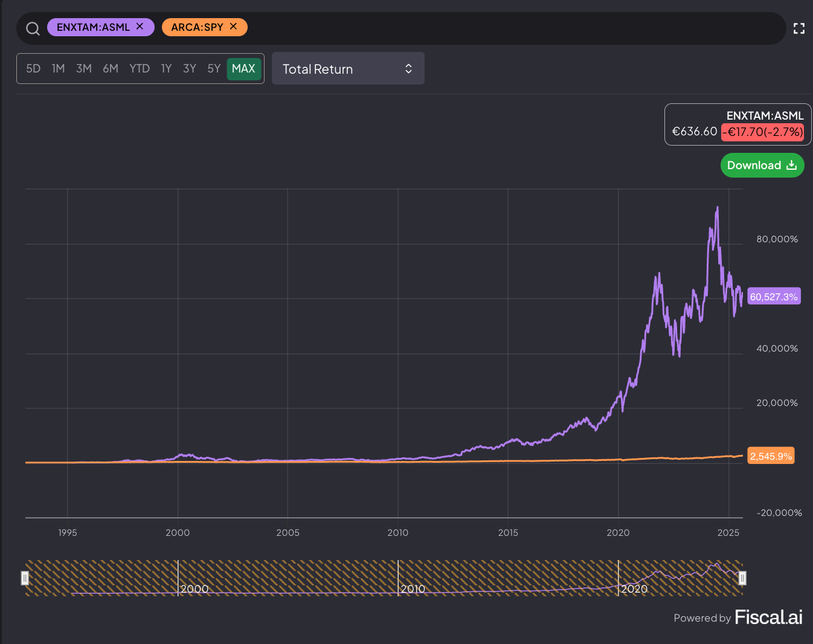
Task: Click the SPY 2,545.9% value label
Action: [x=771, y=456]
